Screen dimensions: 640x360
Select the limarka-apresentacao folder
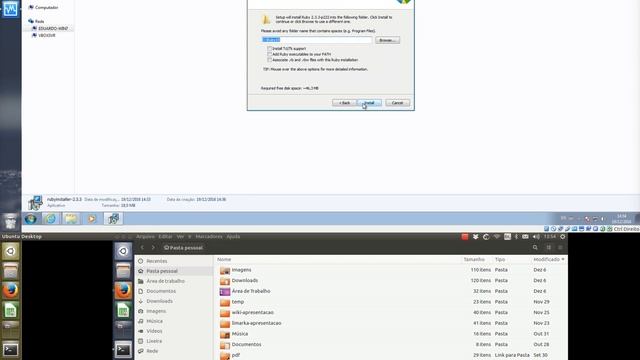click(x=391, y=323)
